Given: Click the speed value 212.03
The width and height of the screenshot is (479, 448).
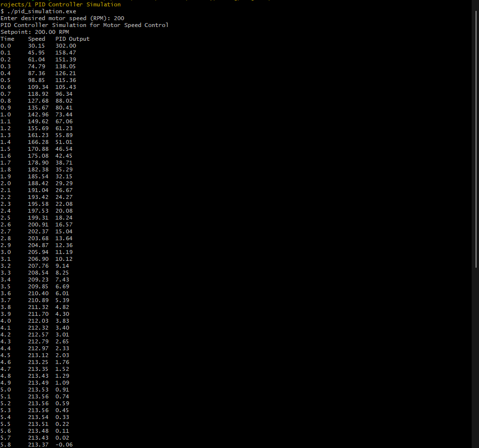Looking at the screenshot, I should point(38,321).
